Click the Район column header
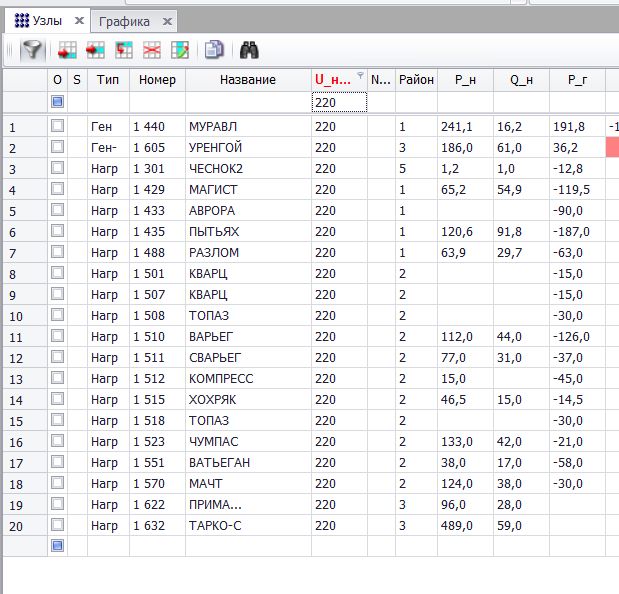 tap(416, 80)
